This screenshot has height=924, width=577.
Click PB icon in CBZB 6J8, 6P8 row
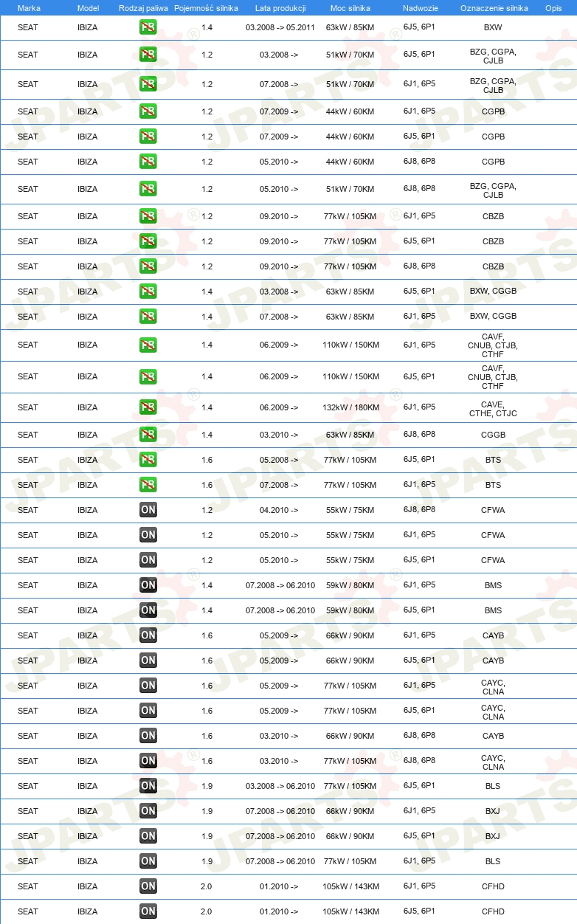[x=148, y=266]
